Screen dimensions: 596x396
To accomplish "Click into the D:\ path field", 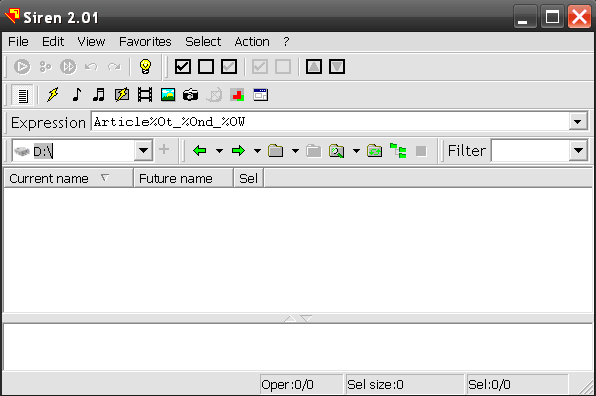I will pyautogui.click(x=73, y=151).
